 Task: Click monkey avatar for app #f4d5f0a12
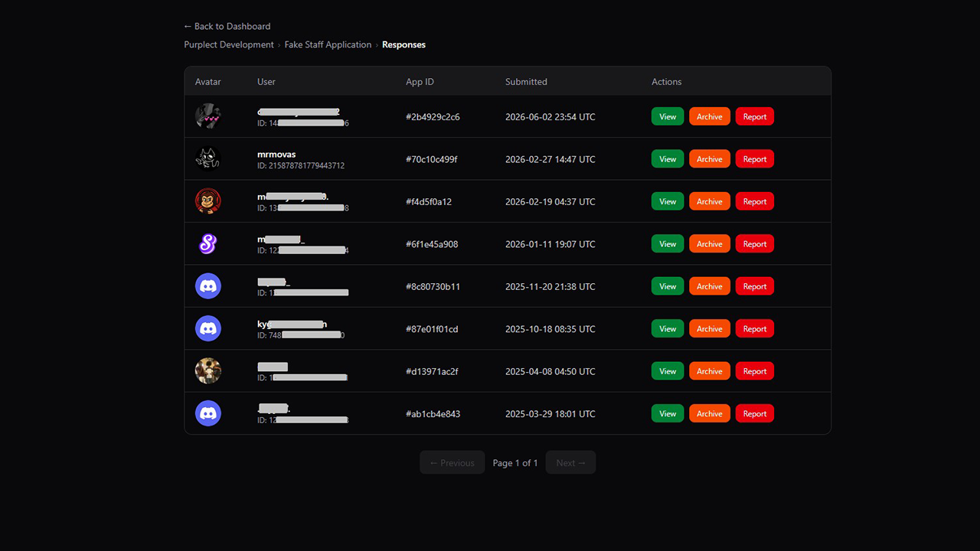click(x=208, y=201)
